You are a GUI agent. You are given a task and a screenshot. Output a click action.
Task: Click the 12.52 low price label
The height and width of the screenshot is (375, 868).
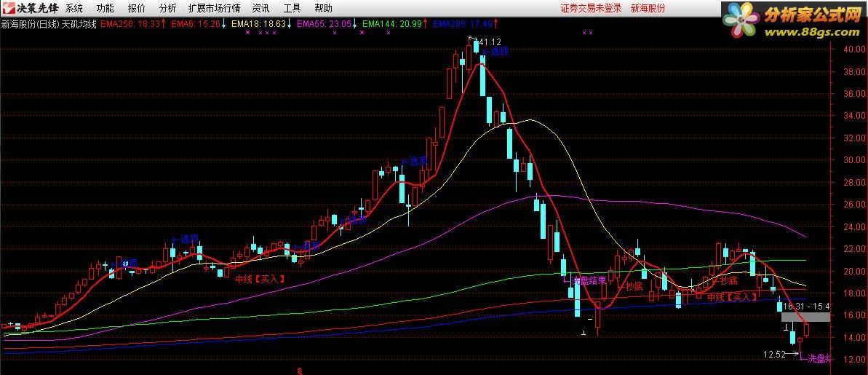point(774,355)
